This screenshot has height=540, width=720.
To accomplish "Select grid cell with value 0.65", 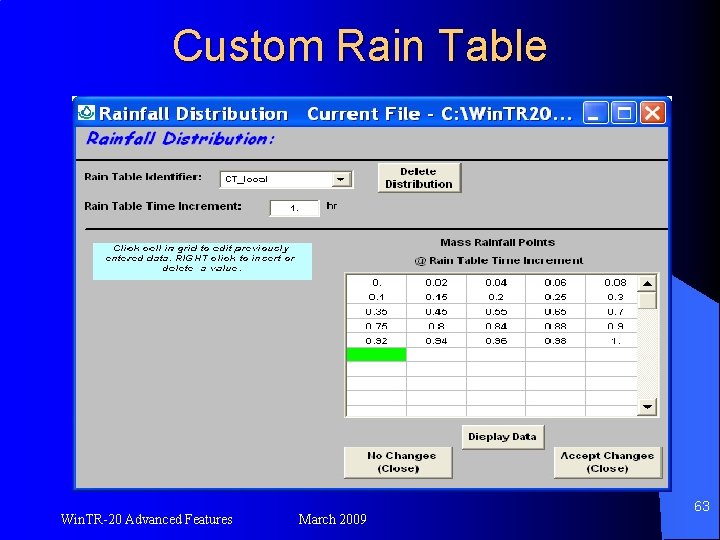I will [x=555, y=311].
